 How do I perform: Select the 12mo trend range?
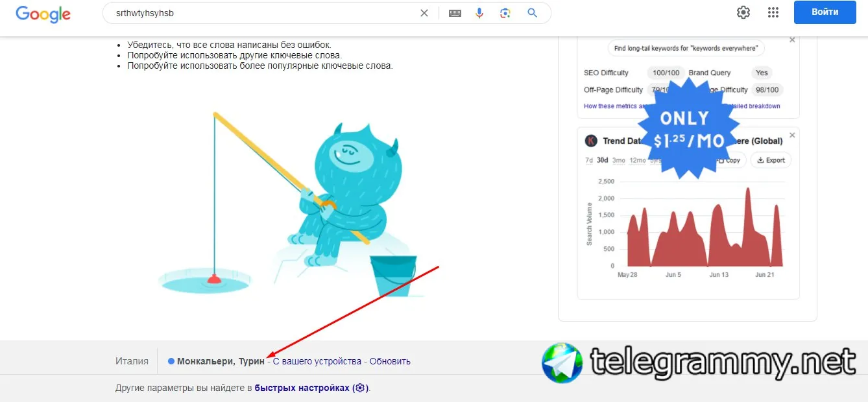[638, 160]
